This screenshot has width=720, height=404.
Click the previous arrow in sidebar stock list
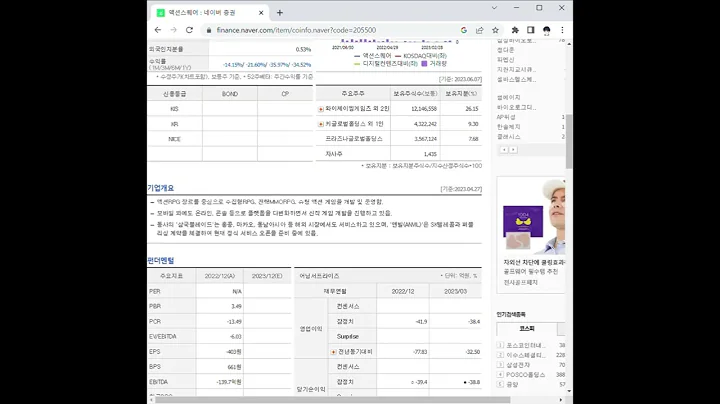[x=504, y=150]
